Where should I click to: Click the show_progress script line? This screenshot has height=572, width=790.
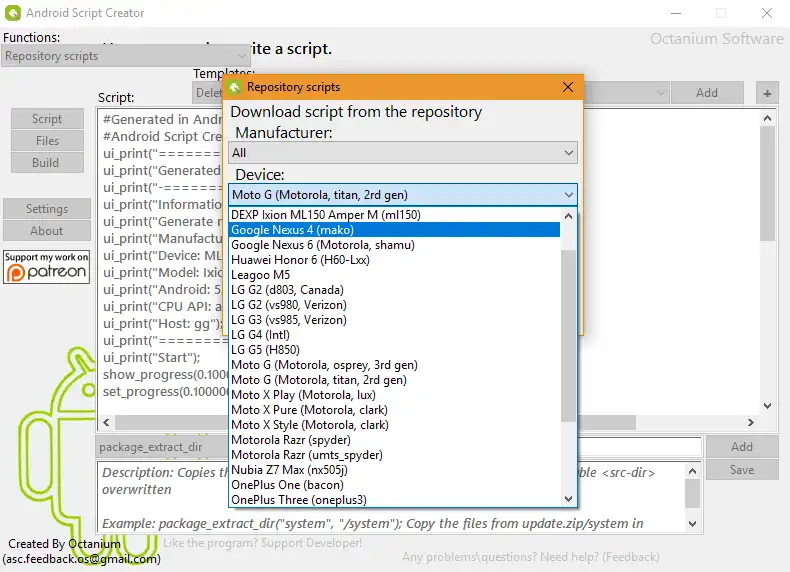[165, 375]
